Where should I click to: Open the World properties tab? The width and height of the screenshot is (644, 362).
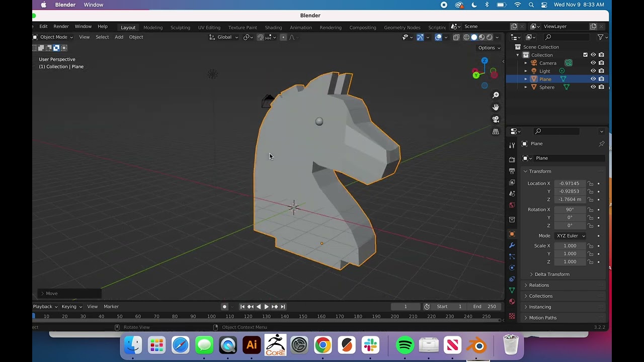pyautogui.click(x=512, y=205)
